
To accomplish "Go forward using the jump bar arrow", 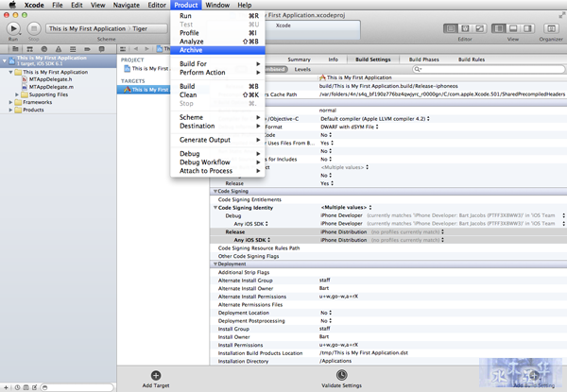I will coord(146,49).
